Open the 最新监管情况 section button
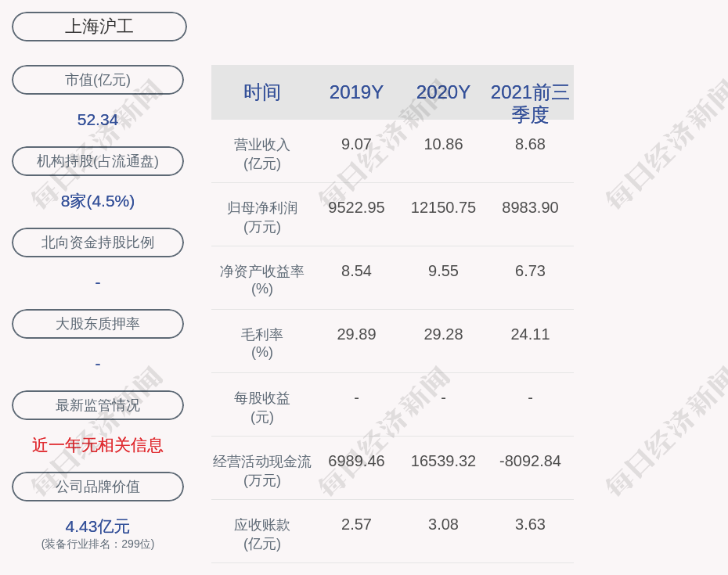The height and width of the screenshot is (575, 728). tap(98, 405)
